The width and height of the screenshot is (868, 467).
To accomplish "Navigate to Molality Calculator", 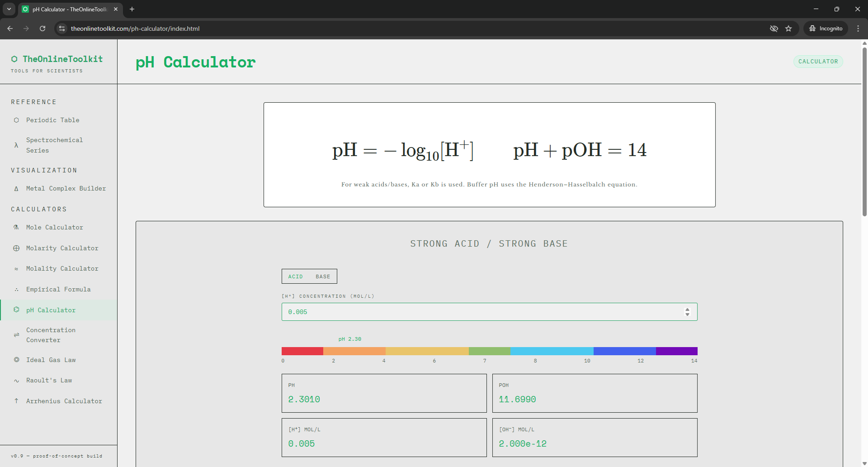I will 59,269.
